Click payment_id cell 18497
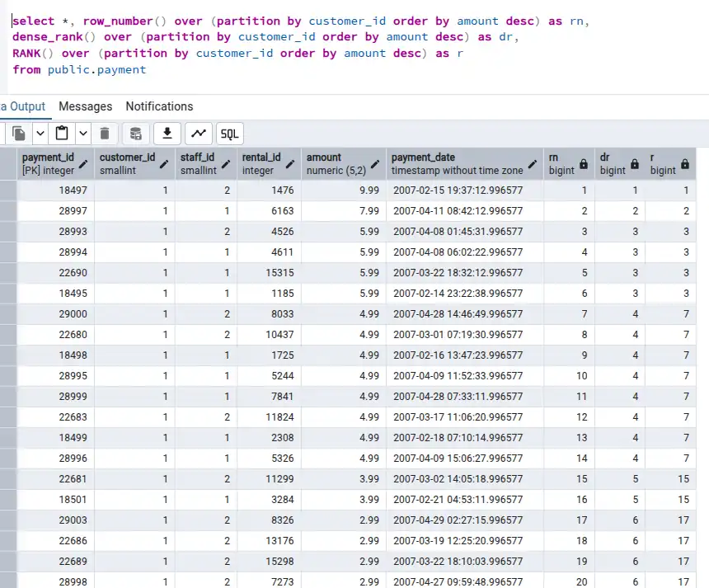709x588 pixels. pos(55,191)
